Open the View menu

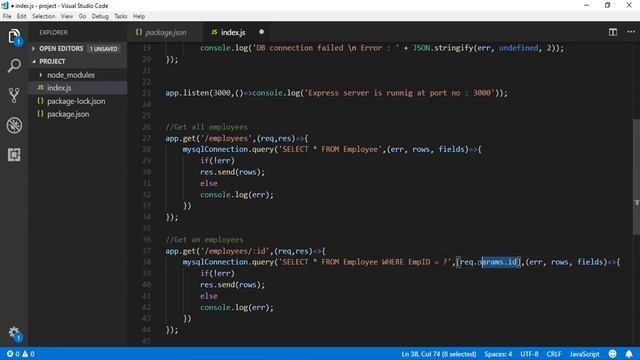67,16
